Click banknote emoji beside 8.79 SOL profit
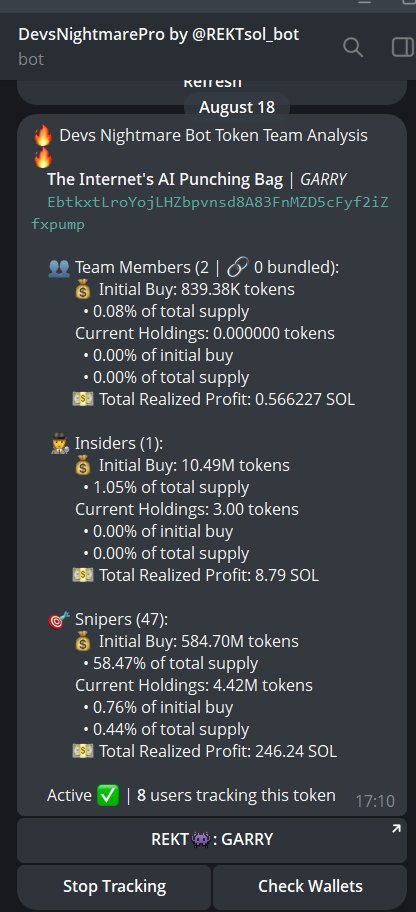Image resolution: width=416 pixels, height=912 pixels. coord(82,575)
